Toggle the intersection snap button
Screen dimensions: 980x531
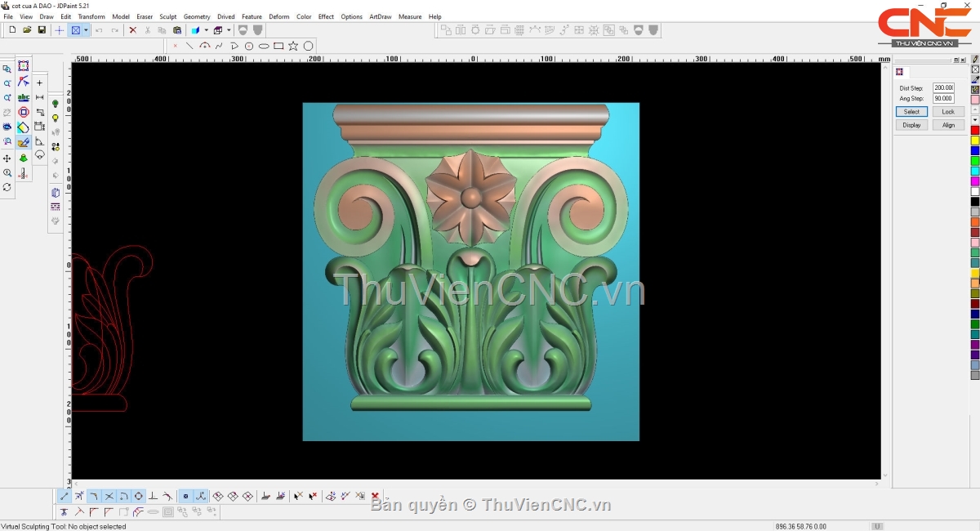point(109,496)
